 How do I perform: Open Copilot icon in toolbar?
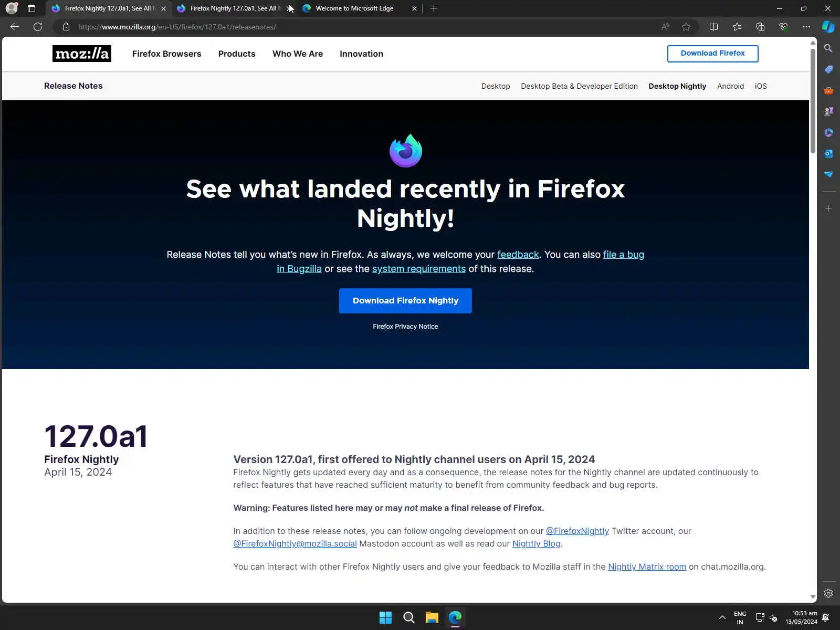pos(828,27)
